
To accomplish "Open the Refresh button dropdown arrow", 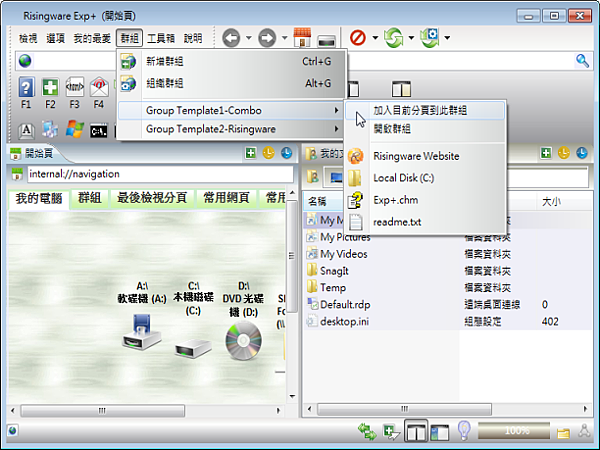I will click(x=411, y=38).
